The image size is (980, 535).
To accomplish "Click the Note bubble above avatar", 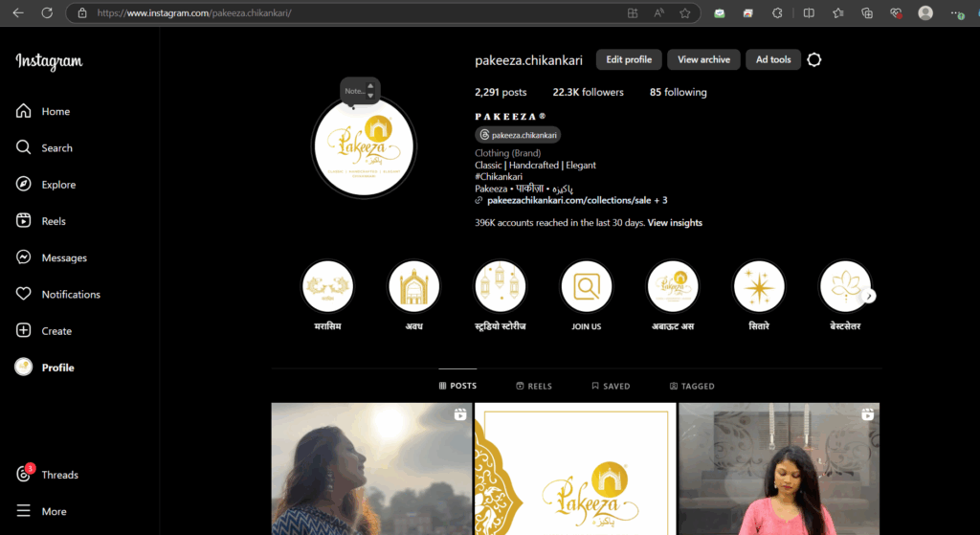I will [360, 91].
